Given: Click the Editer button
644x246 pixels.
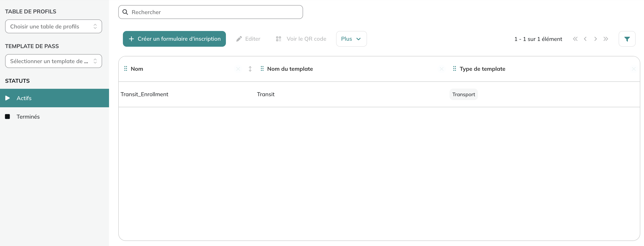Looking at the screenshot, I should (x=248, y=39).
